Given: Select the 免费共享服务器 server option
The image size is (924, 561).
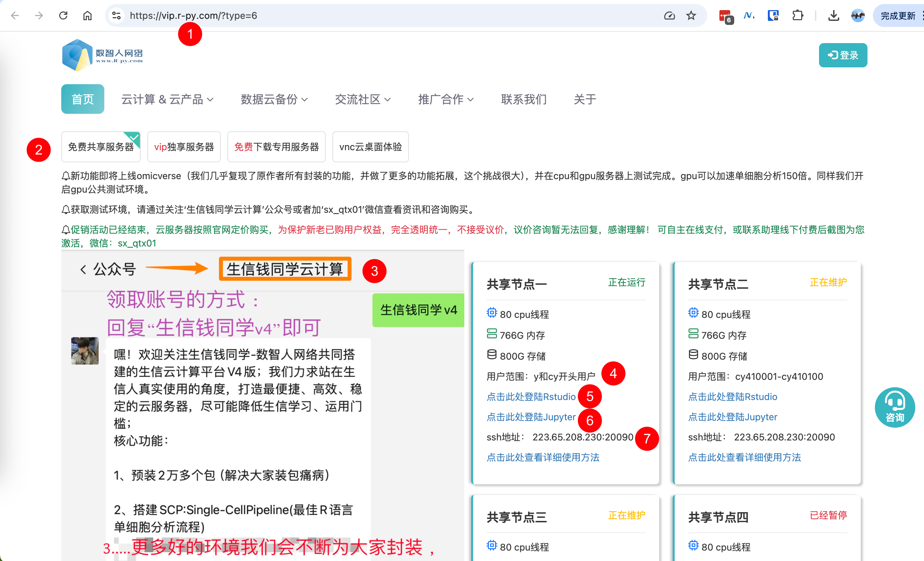Looking at the screenshot, I should [101, 147].
